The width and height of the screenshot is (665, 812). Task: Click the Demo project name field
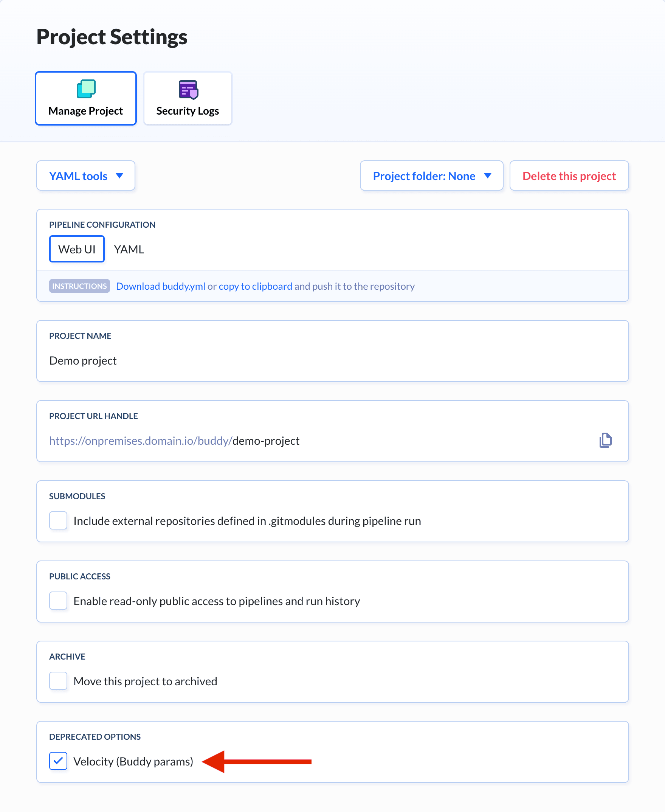click(x=83, y=360)
